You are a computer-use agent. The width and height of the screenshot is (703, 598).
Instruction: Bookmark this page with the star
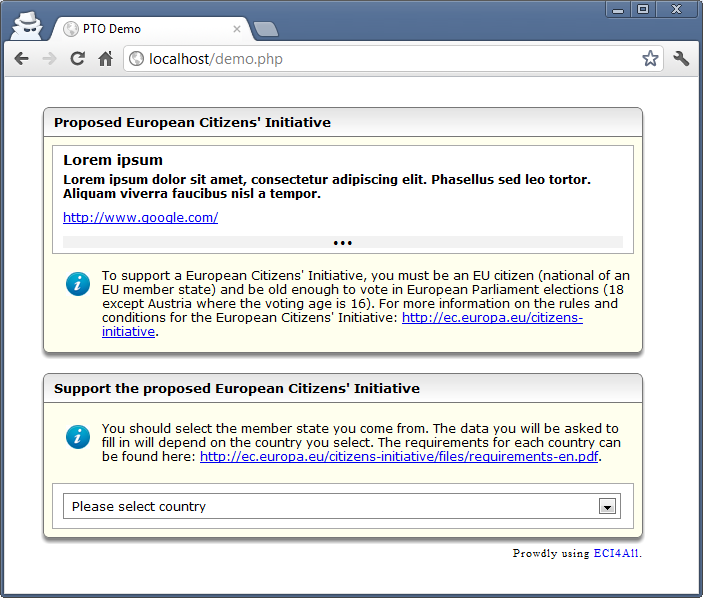pyautogui.click(x=650, y=59)
